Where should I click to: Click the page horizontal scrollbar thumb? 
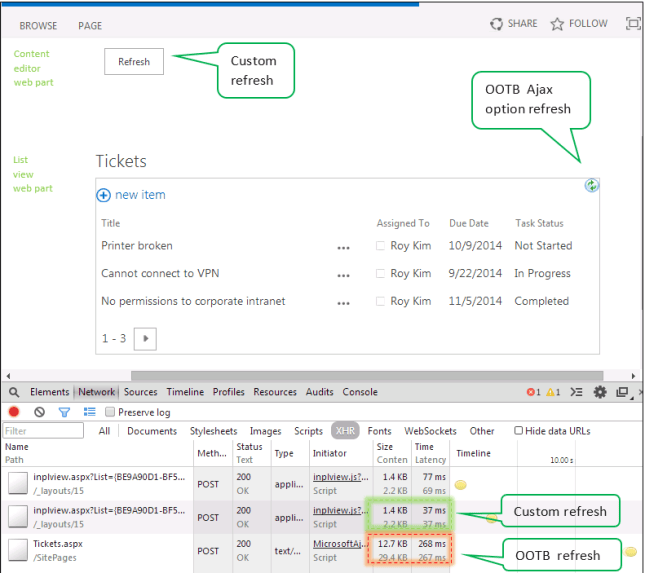367,376
